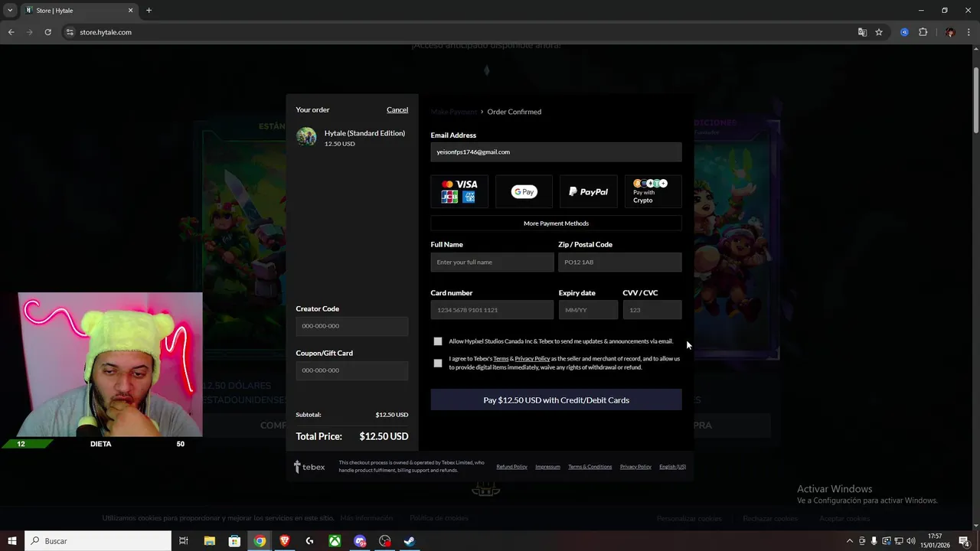Close the Store | Hytale tab

tap(130, 11)
